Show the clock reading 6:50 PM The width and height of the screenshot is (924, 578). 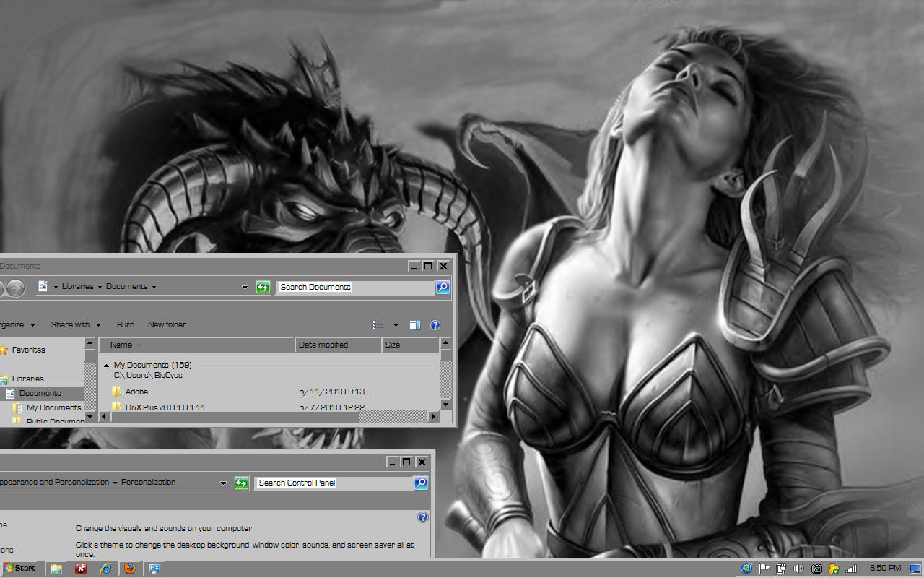(884, 569)
